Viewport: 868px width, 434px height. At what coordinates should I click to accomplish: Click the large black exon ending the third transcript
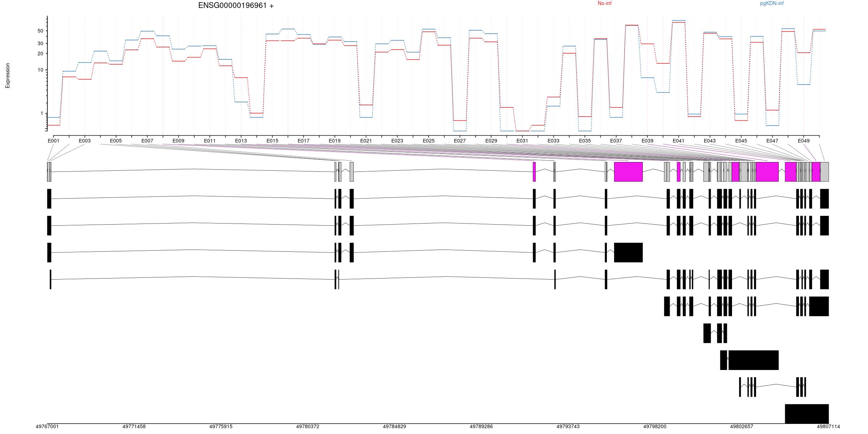pyautogui.click(x=628, y=252)
